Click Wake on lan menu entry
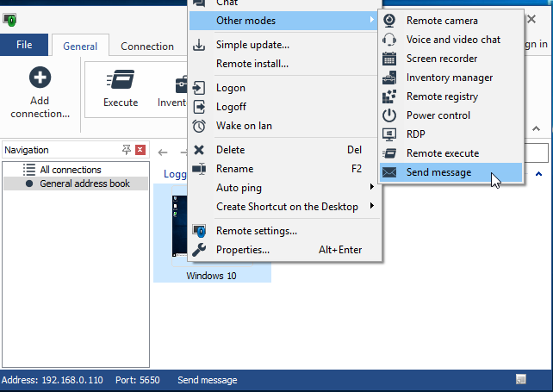The height and width of the screenshot is (392, 553). pos(244,126)
